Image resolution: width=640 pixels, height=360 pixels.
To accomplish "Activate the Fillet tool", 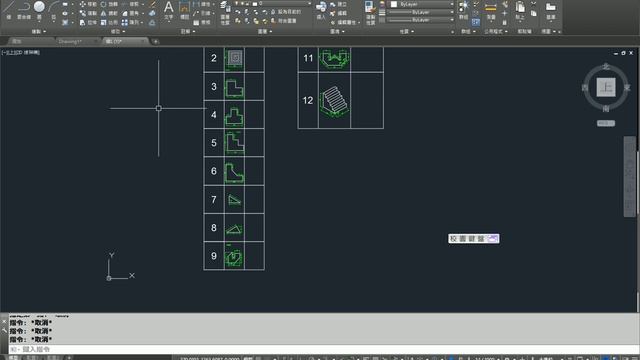I will pyautogui.click(x=131, y=13).
